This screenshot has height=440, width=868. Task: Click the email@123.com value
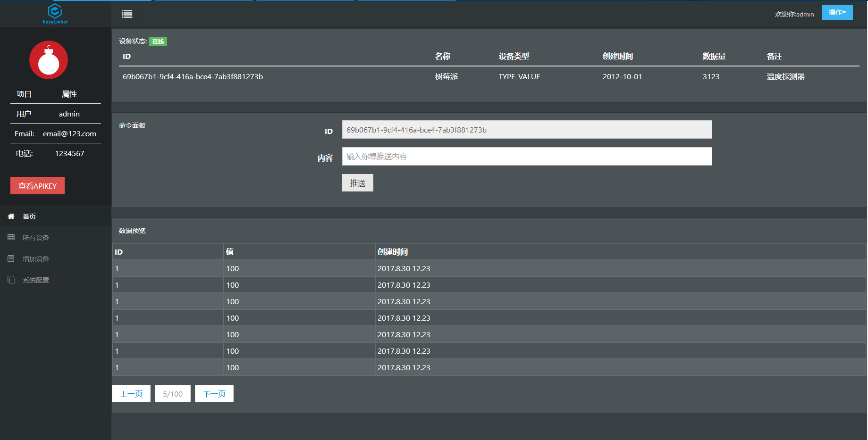[69, 133]
